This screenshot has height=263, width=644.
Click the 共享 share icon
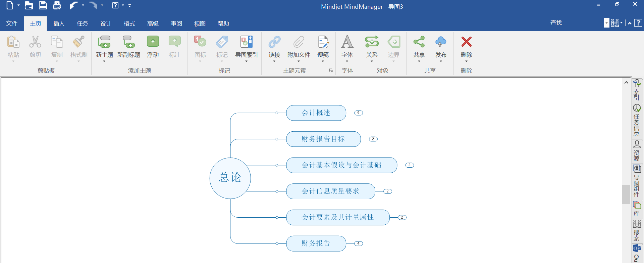(419, 42)
